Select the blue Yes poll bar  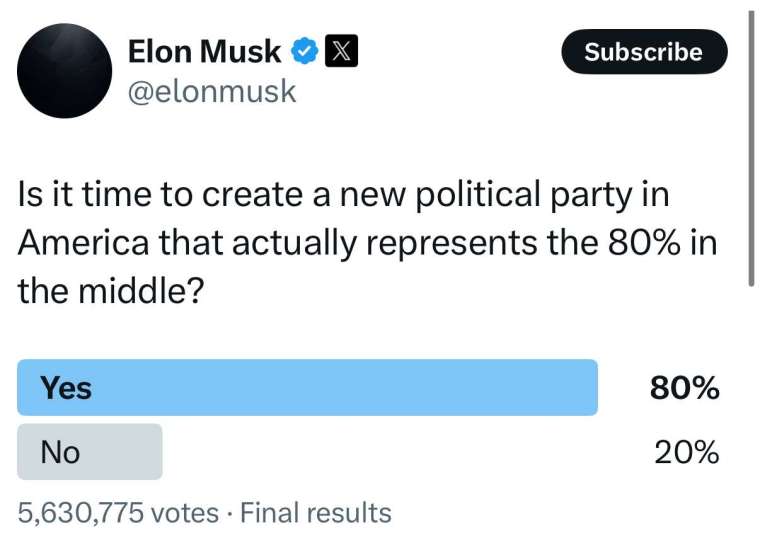point(307,387)
